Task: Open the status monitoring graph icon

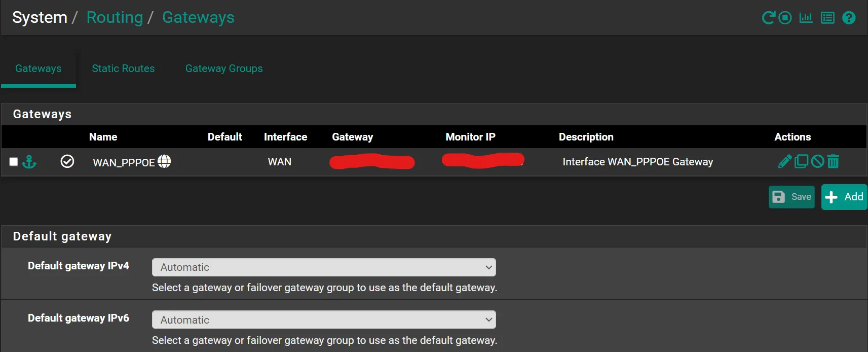Action: [x=806, y=18]
